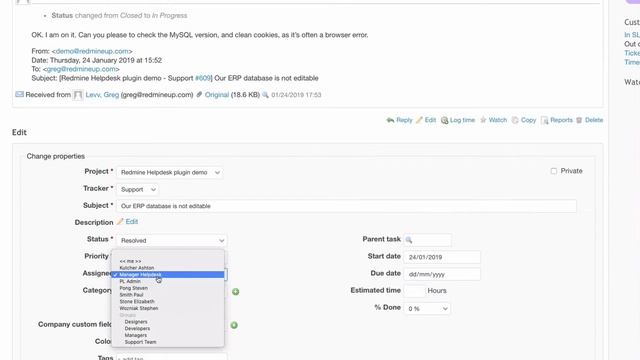Open the Levv, Greg contact link
Viewport: 640px width, 360px height.
tap(102, 95)
